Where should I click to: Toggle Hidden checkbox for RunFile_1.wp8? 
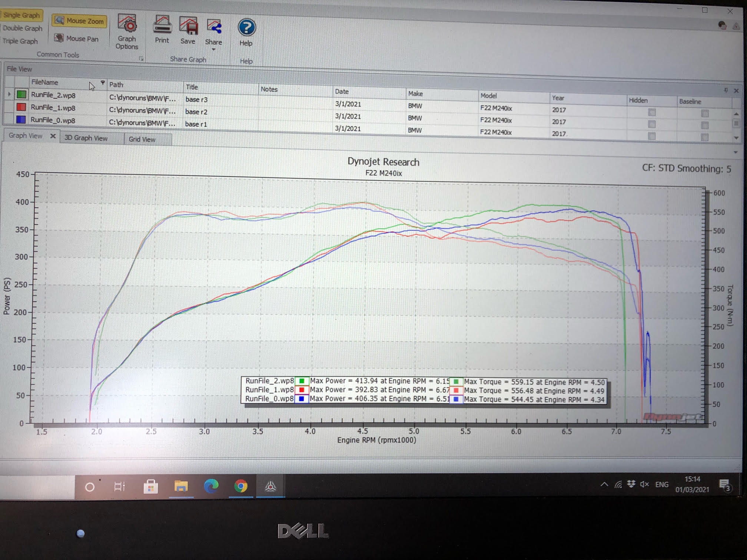click(652, 124)
